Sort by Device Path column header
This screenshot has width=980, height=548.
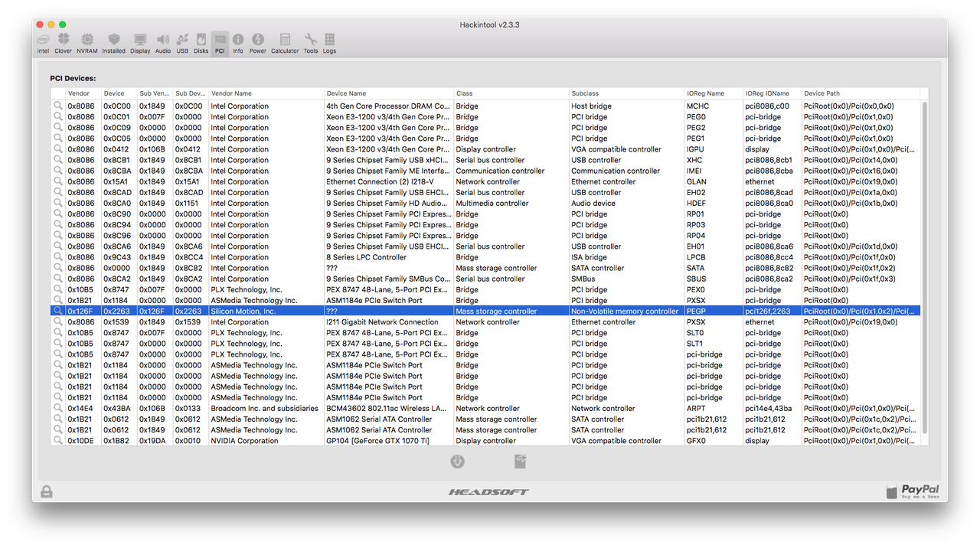coord(861,93)
